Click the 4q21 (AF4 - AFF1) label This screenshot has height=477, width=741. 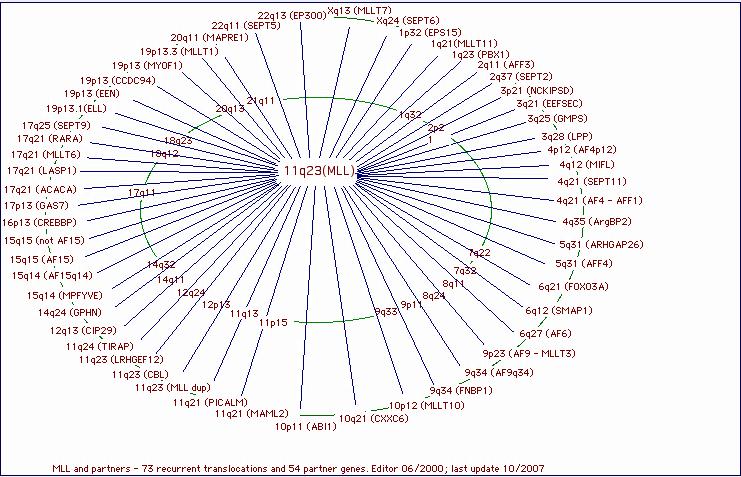599,201
